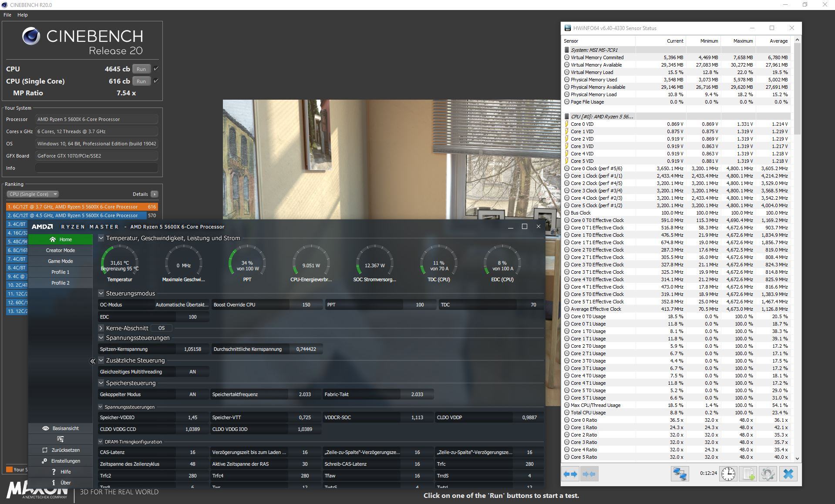Select the Average Effective Clock row
Image resolution: width=835 pixels, height=504 pixels.
(x=677, y=309)
